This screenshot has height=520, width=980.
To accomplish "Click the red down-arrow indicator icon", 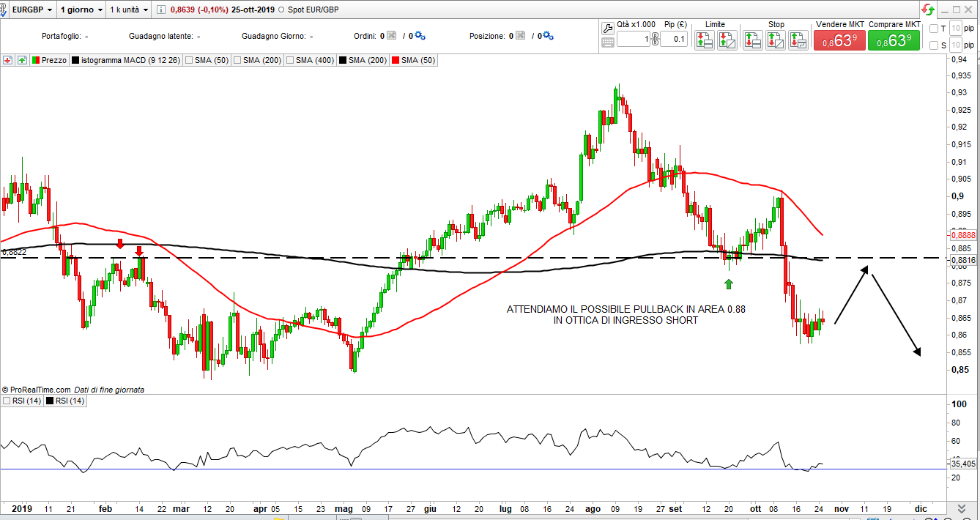I will [8, 60].
